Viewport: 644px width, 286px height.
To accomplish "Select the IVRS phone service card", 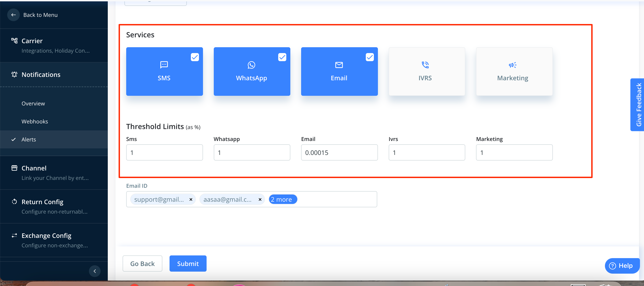I will pyautogui.click(x=426, y=71).
